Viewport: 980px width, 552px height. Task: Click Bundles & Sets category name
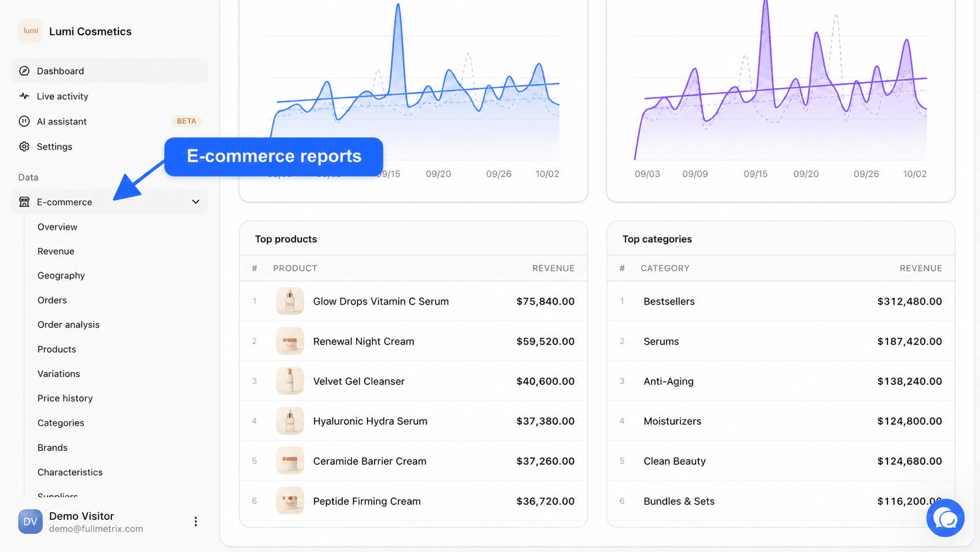pyautogui.click(x=679, y=501)
